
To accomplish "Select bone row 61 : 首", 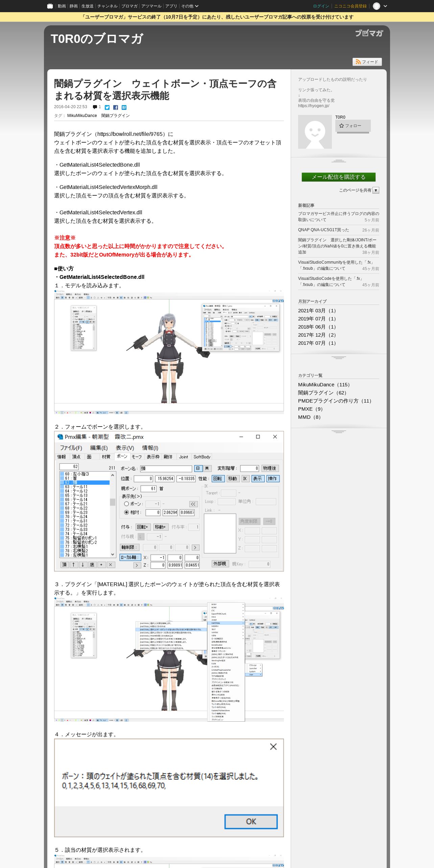I will point(85,478).
